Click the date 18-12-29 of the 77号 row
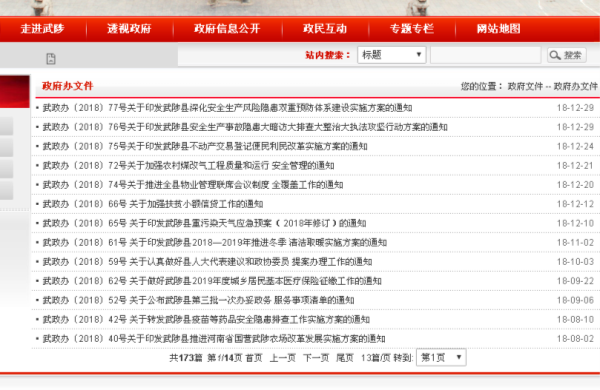 point(575,108)
